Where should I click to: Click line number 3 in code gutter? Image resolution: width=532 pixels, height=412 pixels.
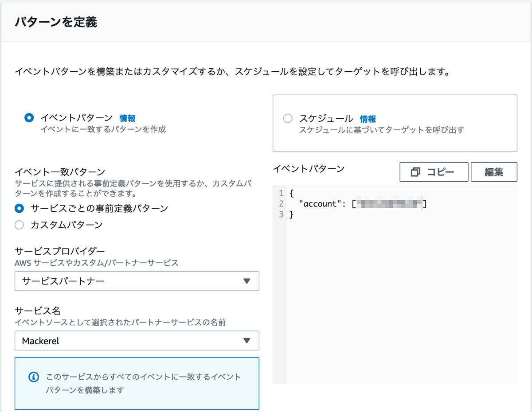pos(281,214)
